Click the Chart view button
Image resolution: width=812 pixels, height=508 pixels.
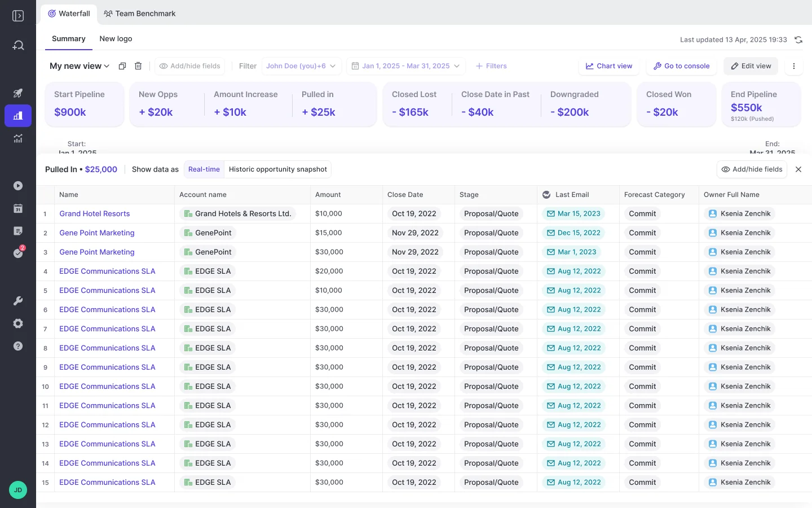click(609, 66)
